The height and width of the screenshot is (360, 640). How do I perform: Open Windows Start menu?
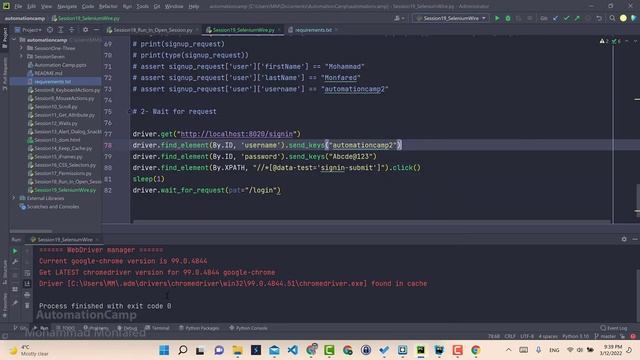click(164, 350)
